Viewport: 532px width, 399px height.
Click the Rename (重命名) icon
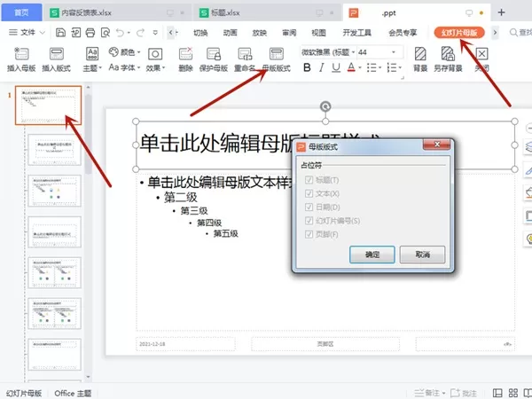pos(245,53)
